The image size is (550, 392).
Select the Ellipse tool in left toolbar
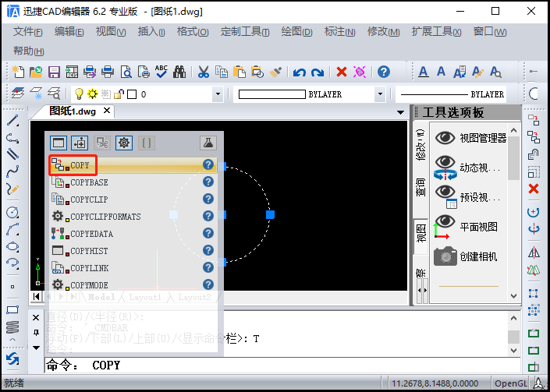[12, 246]
